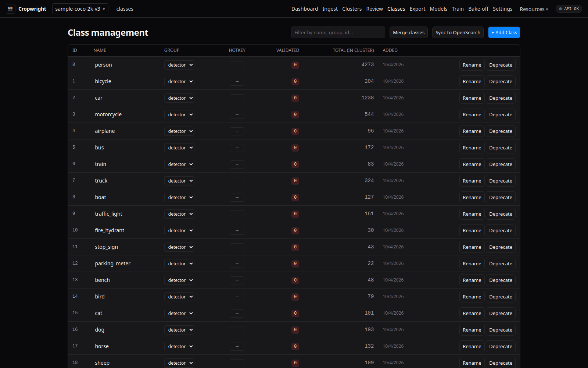
Task: Deprecate the car class
Action: [x=501, y=98]
